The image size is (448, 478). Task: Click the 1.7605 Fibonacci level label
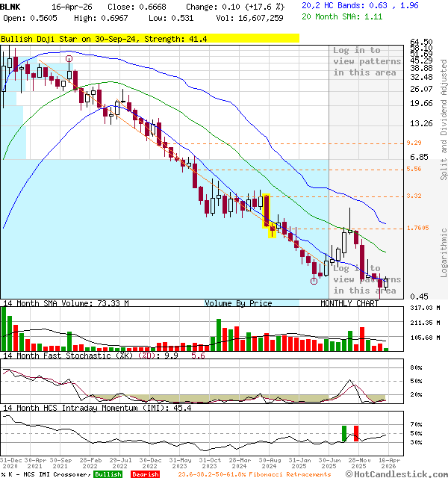coord(417,229)
